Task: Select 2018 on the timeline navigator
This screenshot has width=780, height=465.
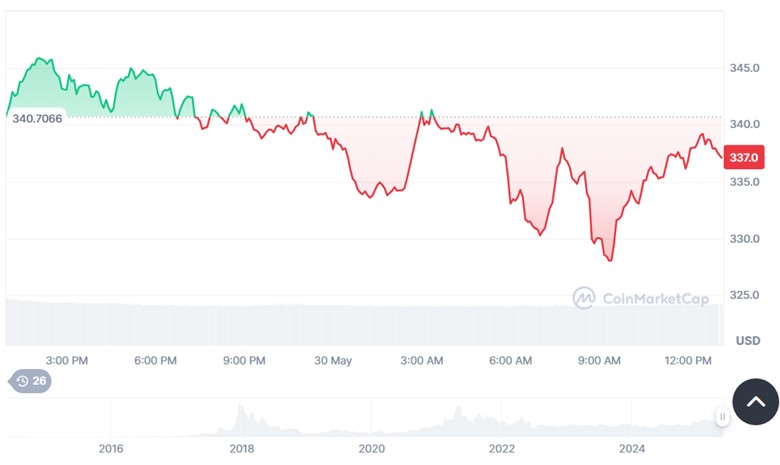Action: pos(241,449)
